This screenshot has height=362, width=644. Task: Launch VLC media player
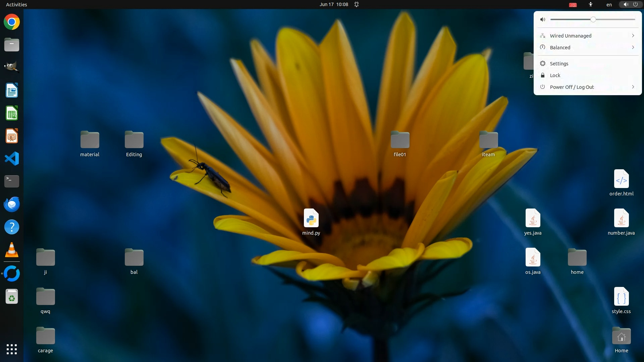(x=12, y=250)
